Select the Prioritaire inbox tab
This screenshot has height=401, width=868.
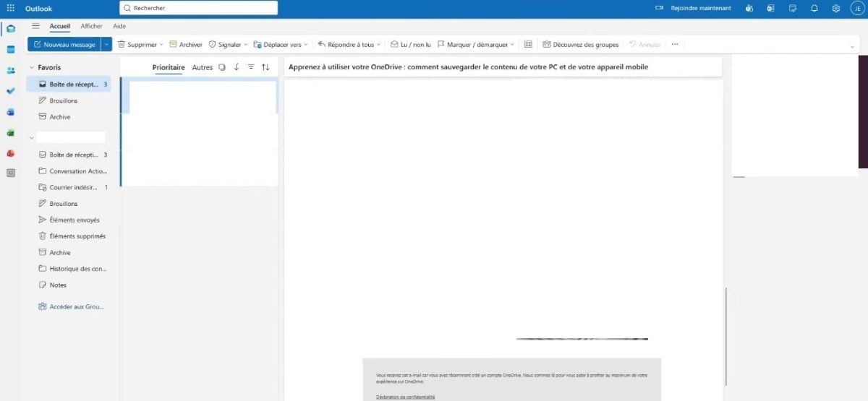click(x=169, y=67)
